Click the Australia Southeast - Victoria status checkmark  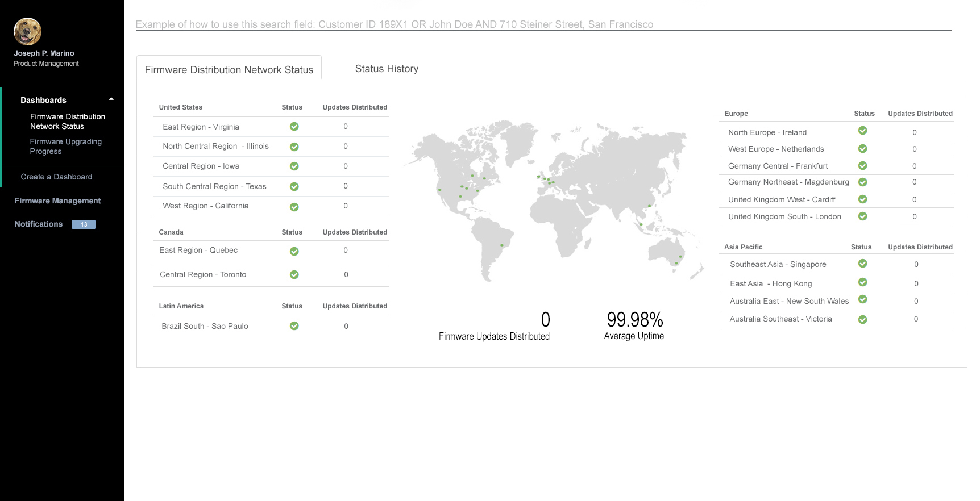click(x=863, y=319)
